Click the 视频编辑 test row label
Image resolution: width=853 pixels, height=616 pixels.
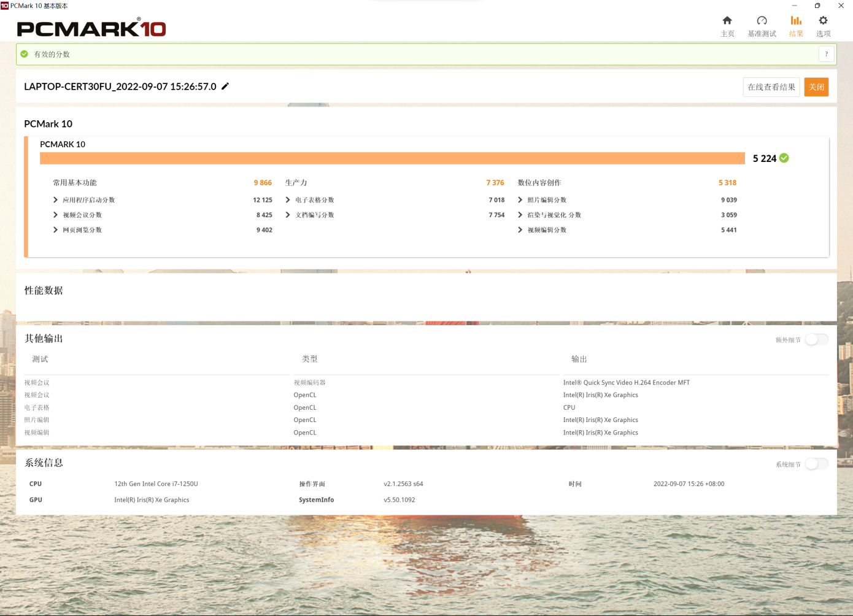(37, 433)
